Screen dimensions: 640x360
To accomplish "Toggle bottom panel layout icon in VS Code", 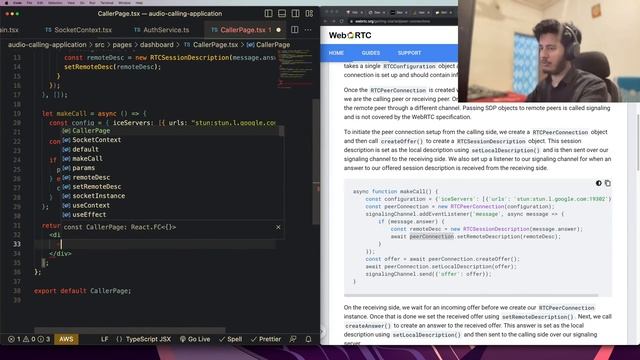I will pyautogui.click(x=282, y=13).
